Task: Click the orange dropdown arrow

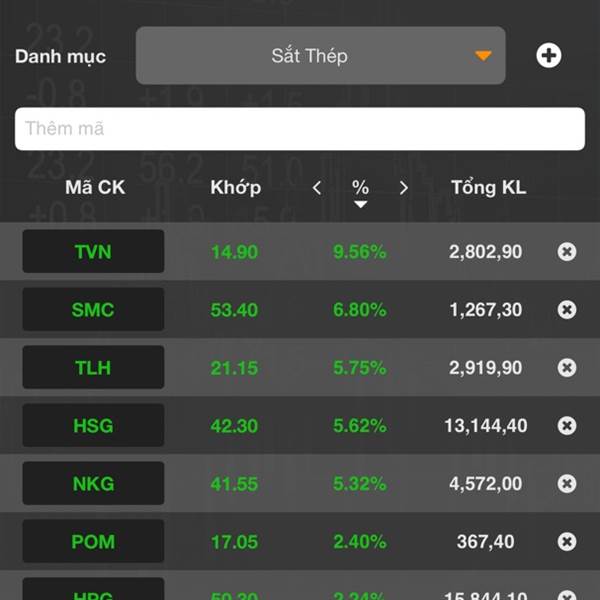Action: coord(483,56)
